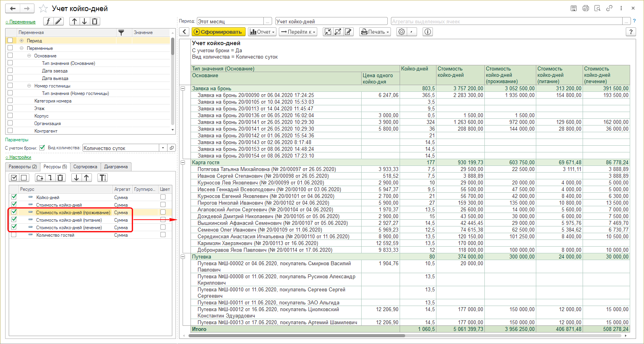The image size is (644, 344).
Task: Click the report settings gear icon
Action: (402, 32)
